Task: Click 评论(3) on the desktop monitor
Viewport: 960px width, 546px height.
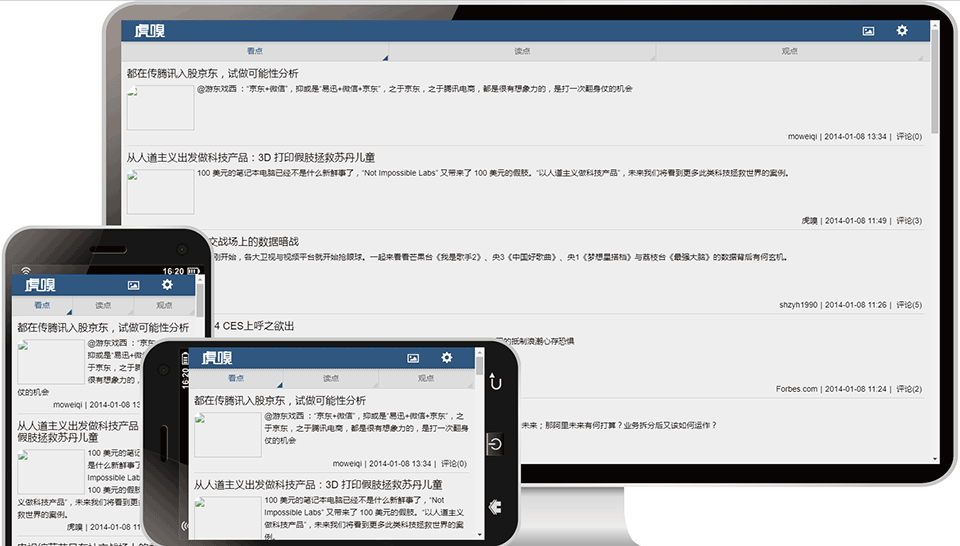Action: point(909,220)
